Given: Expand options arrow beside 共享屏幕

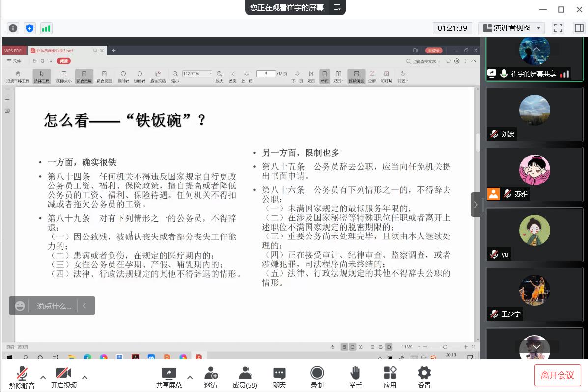Looking at the screenshot, I should coord(190,377).
